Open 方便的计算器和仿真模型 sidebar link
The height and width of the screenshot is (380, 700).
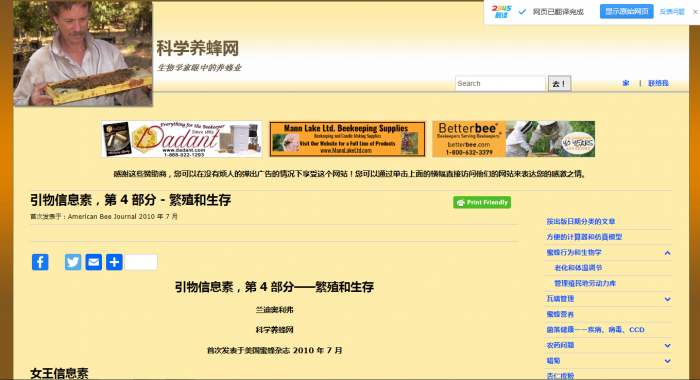coord(584,237)
